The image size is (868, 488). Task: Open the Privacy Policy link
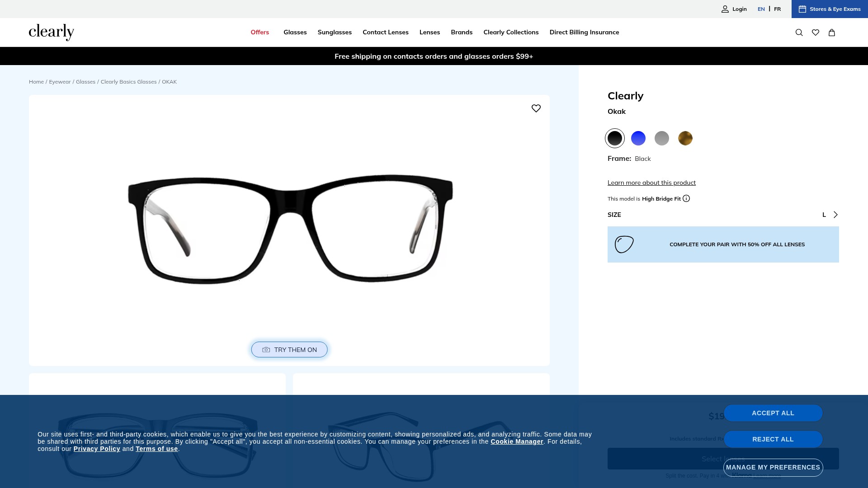(x=97, y=449)
